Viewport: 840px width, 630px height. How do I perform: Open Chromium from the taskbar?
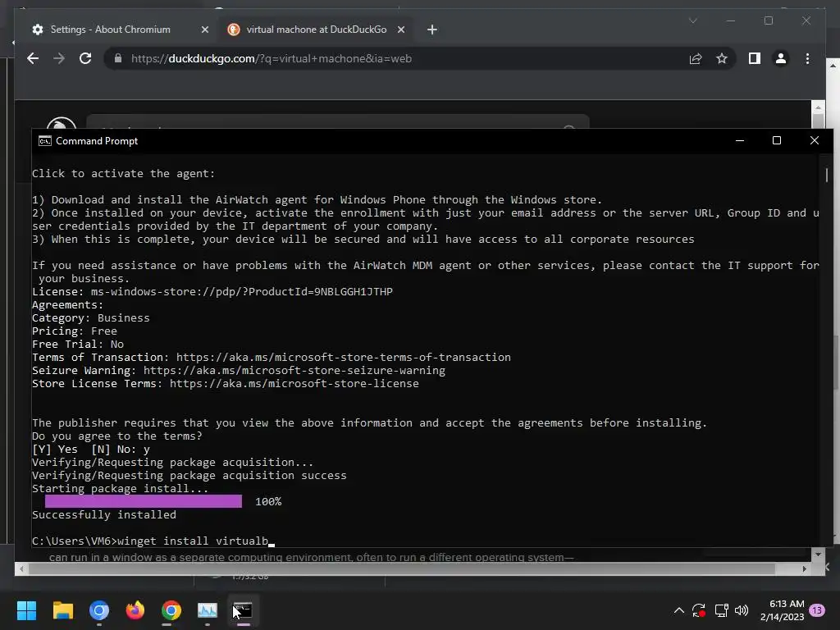point(98,610)
